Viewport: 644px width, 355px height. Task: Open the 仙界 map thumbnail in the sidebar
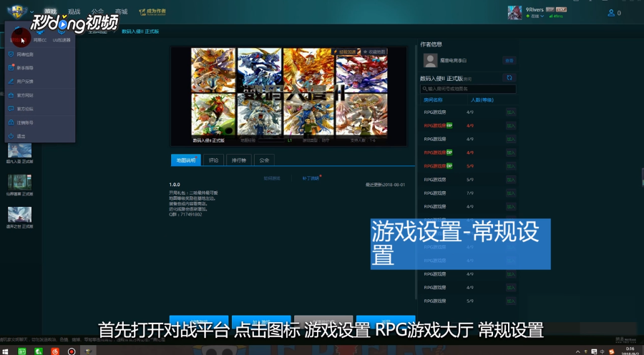[19, 182]
